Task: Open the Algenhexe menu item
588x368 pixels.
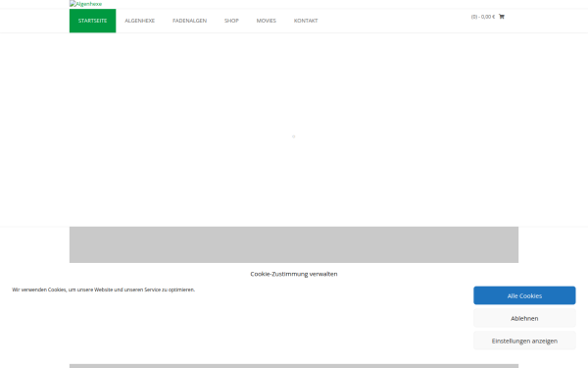Action: tap(139, 21)
